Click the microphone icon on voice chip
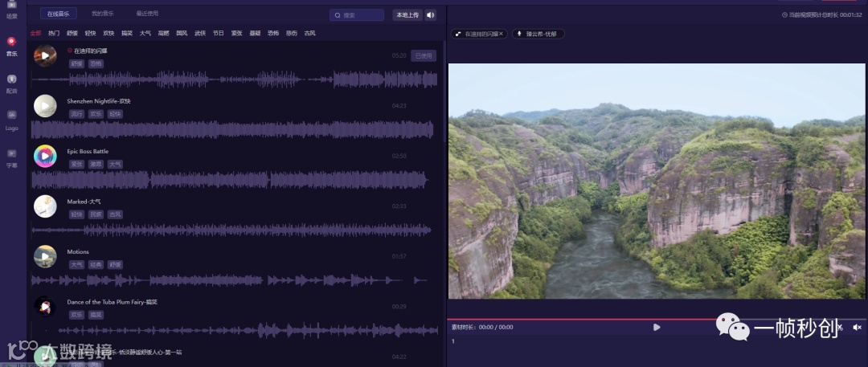Screen dimensions: 868x367 click(x=519, y=34)
